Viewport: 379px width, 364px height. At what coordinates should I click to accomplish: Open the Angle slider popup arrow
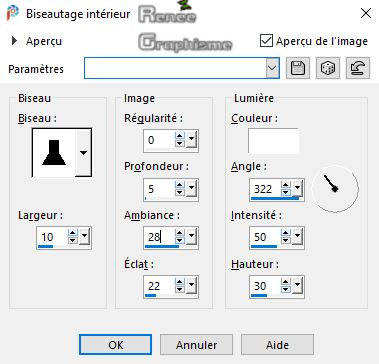[298, 189]
